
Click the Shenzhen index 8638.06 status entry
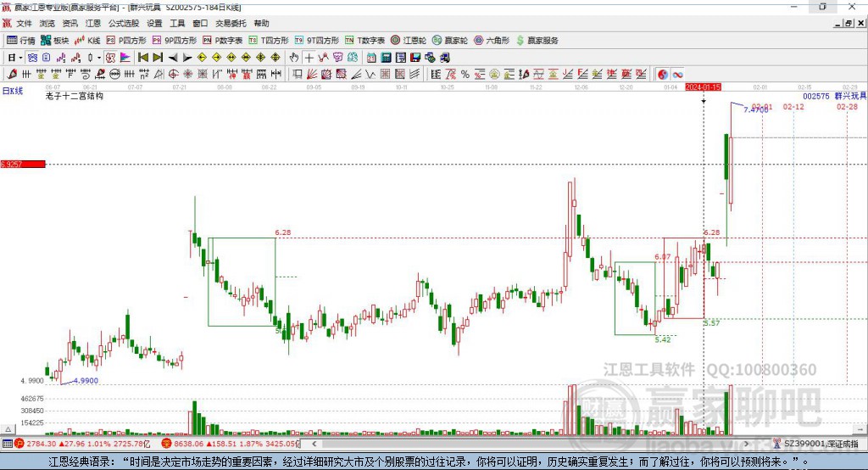click(231, 444)
